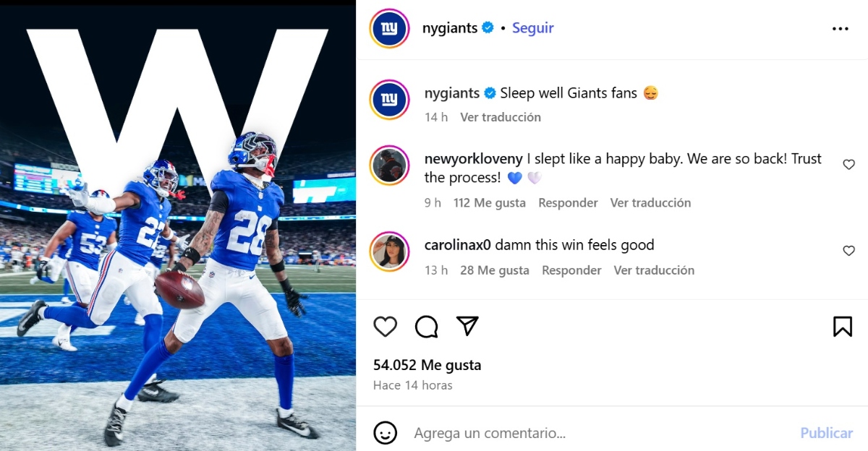868x451 pixels.
Task: Open the post options three-dot menu
Action: coord(841,28)
